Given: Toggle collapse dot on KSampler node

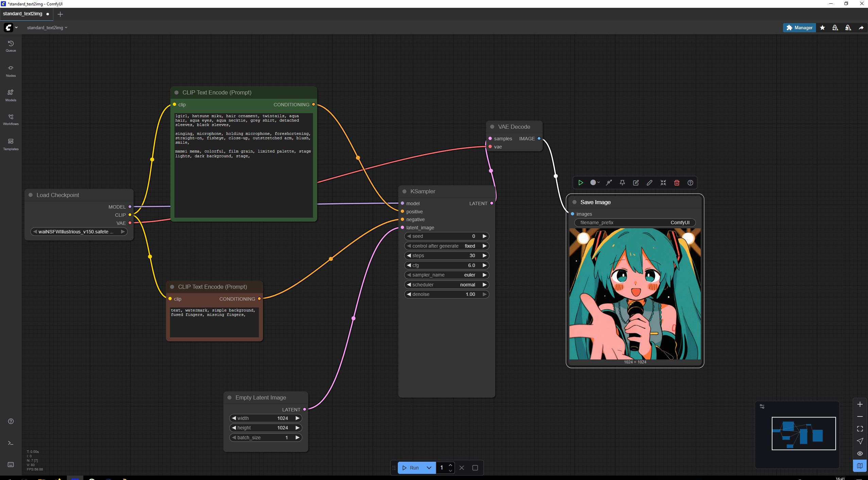Looking at the screenshot, I should coord(405,191).
